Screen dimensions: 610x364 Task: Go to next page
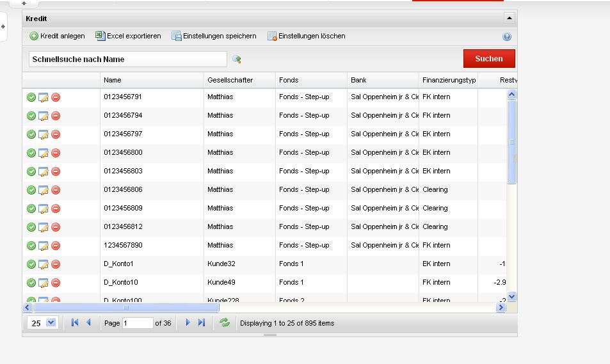[188, 322]
